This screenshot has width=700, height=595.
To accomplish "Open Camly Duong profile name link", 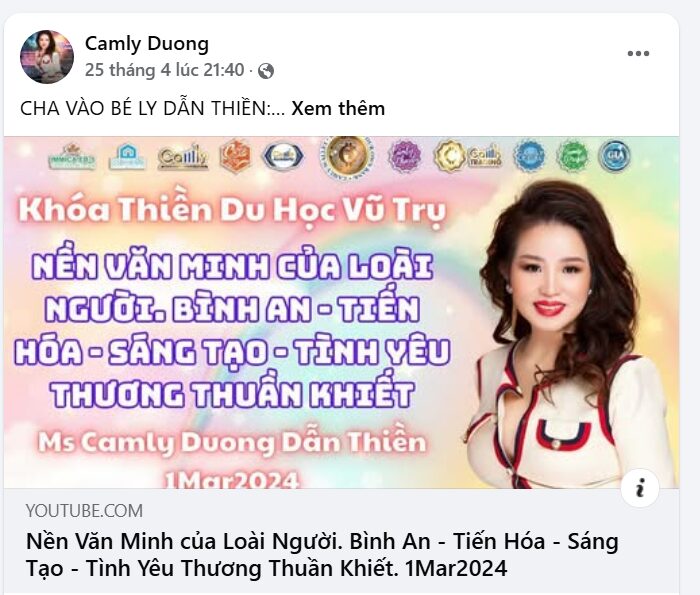I will tap(147, 44).
